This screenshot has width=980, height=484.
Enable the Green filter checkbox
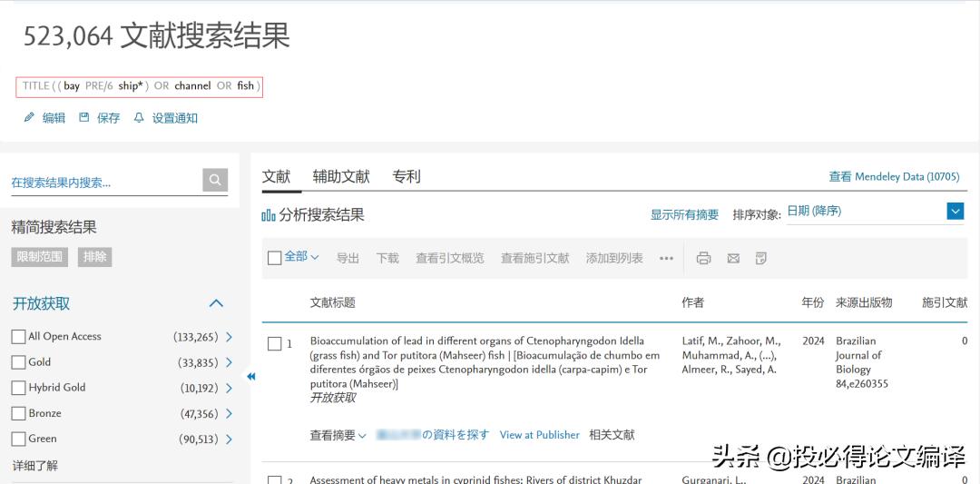(18, 439)
